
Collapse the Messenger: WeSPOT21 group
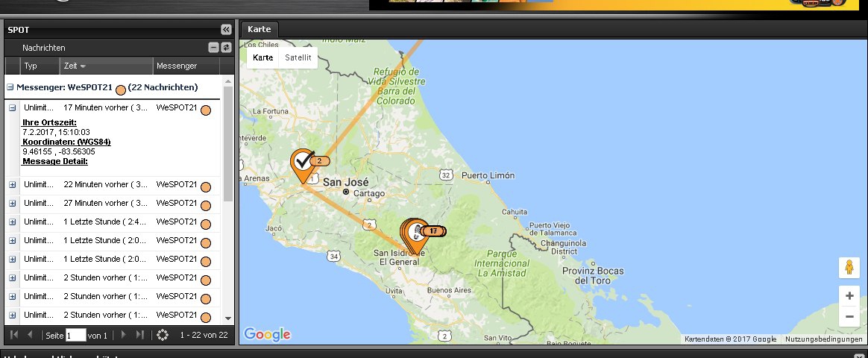10,87
